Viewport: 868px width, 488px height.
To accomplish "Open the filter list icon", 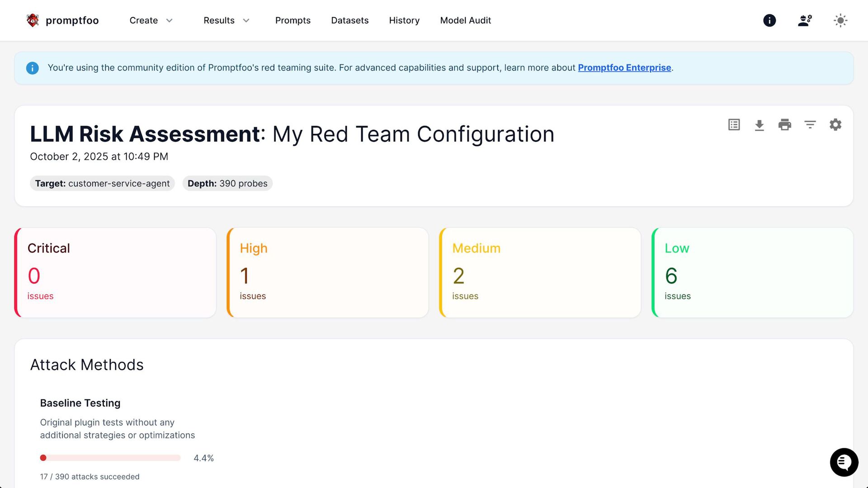I will point(810,125).
